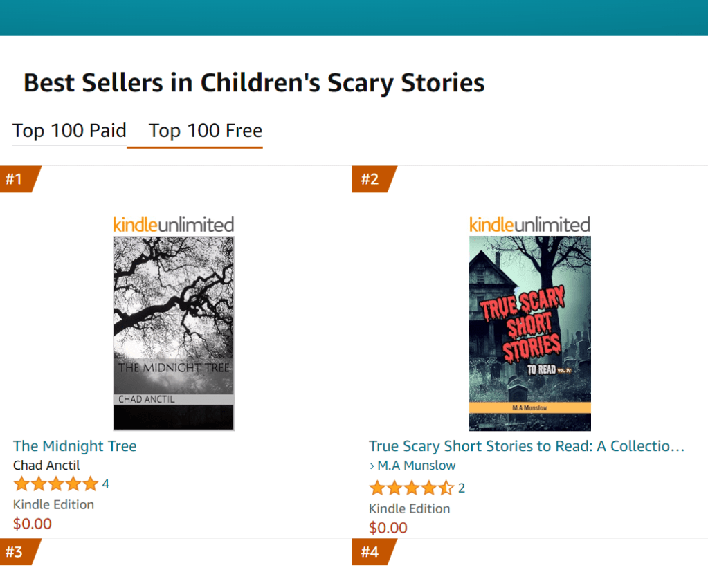Click the five-star rating for The Midnight Tree
Screen dimensions: 708x588
[x=55, y=484]
